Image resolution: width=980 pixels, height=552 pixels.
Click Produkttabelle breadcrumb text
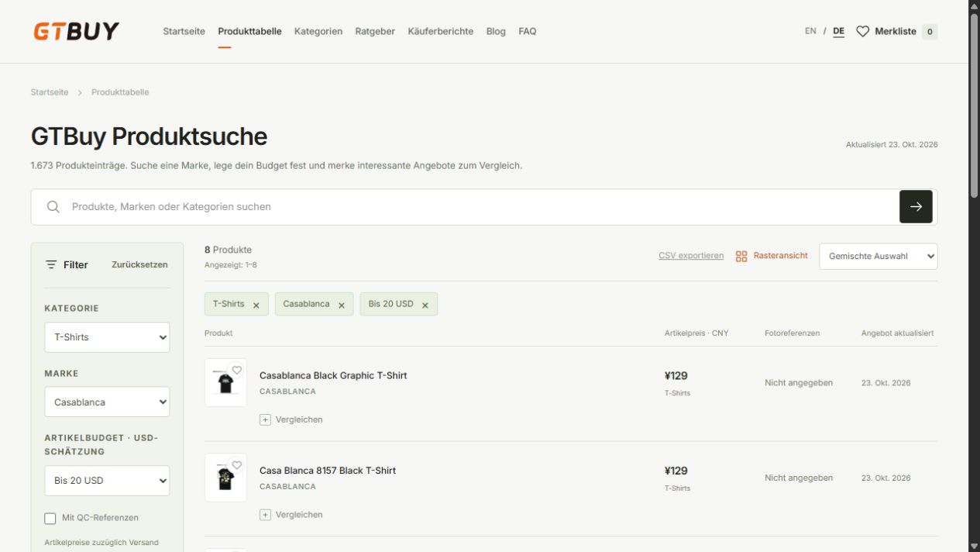[120, 92]
